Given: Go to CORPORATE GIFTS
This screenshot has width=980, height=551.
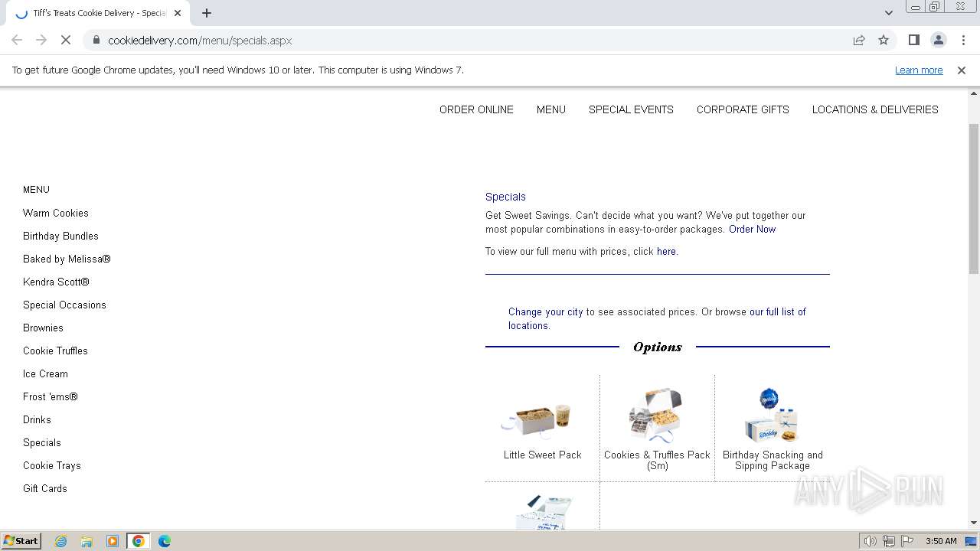Looking at the screenshot, I should click(x=743, y=109).
